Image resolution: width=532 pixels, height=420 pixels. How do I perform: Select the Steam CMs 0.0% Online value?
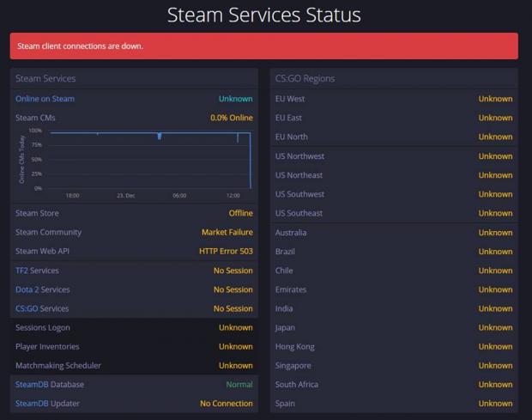(231, 118)
